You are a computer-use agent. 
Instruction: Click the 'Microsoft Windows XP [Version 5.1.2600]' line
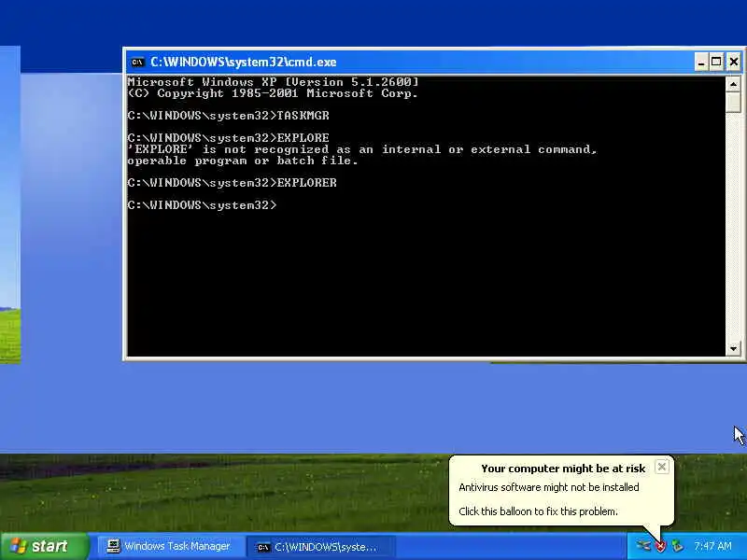click(x=273, y=82)
